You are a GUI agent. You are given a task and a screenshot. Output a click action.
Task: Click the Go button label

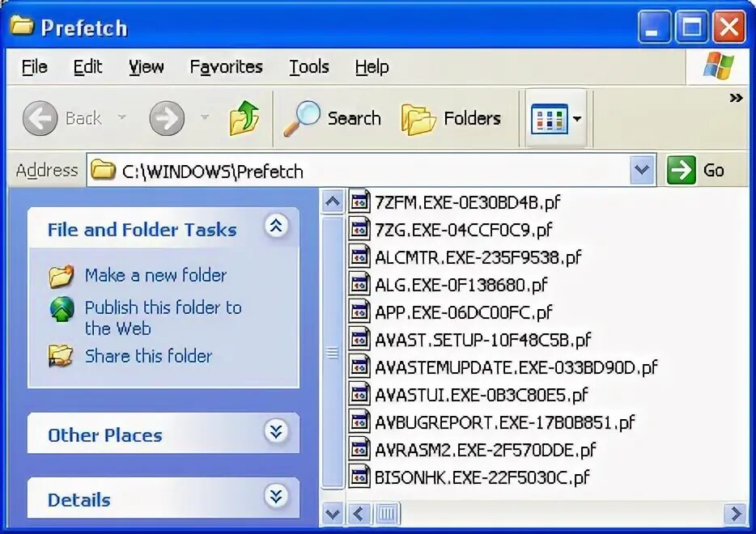point(714,170)
